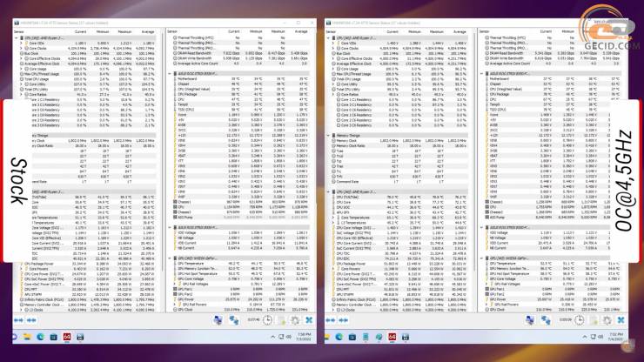Open File Explorer on Stock taskbar
The height and width of the screenshot is (362, 644).
[27, 337]
